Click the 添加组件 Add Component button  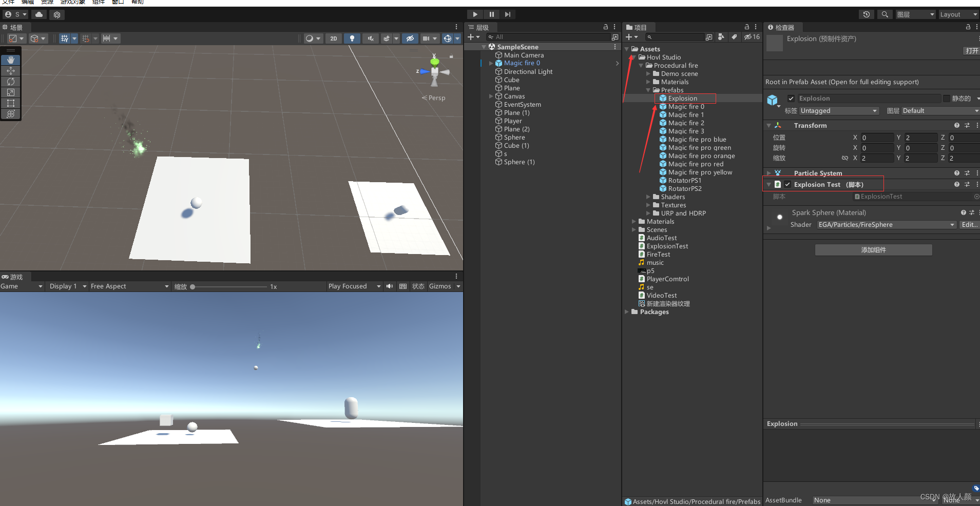coord(873,250)
